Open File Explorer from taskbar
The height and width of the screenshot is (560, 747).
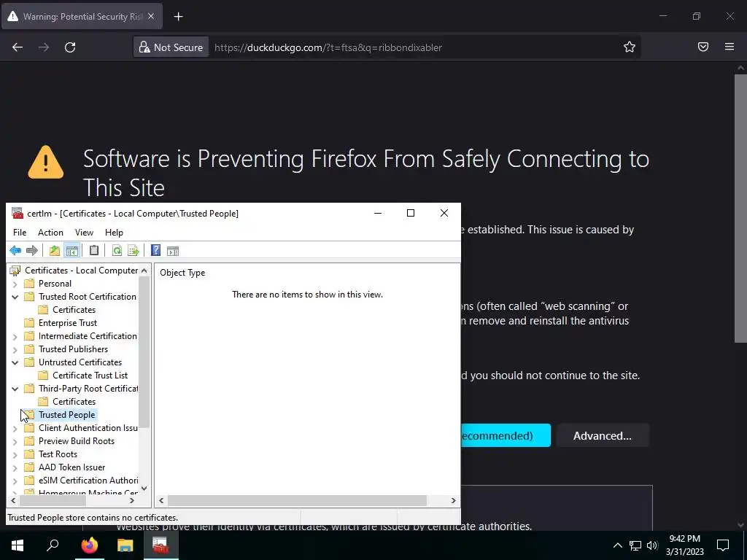pyautogui.click(x=125, y=545)
